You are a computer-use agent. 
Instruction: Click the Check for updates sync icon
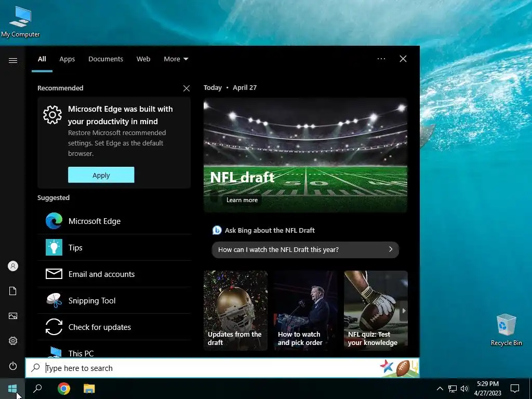click(54, 327)
